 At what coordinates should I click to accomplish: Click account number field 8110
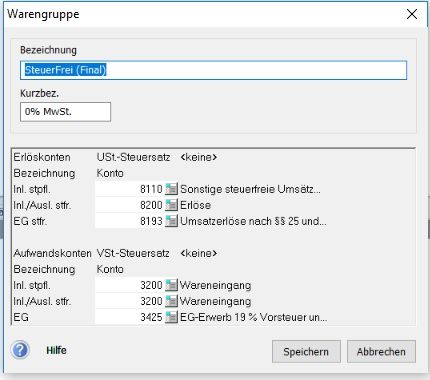point(130,189)
